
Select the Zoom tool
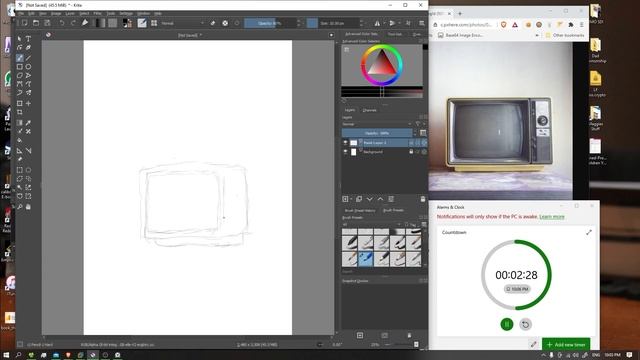[x=19, y=207]
